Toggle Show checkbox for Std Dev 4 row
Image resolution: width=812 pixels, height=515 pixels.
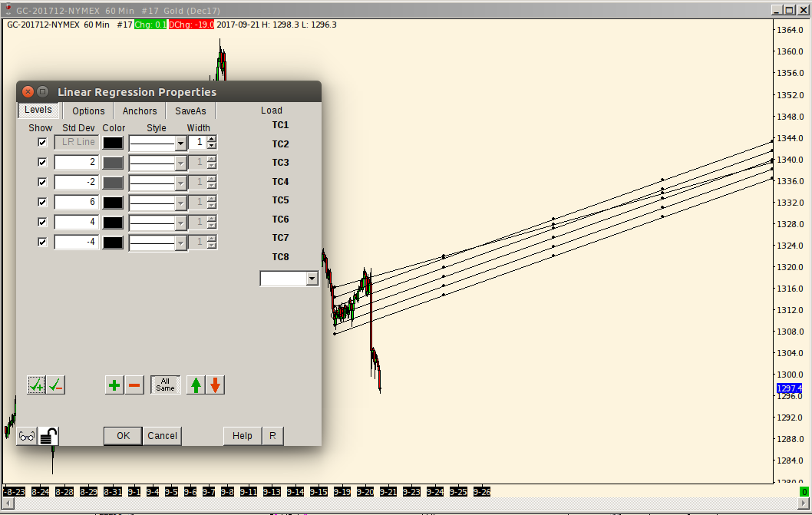point(42,222)
